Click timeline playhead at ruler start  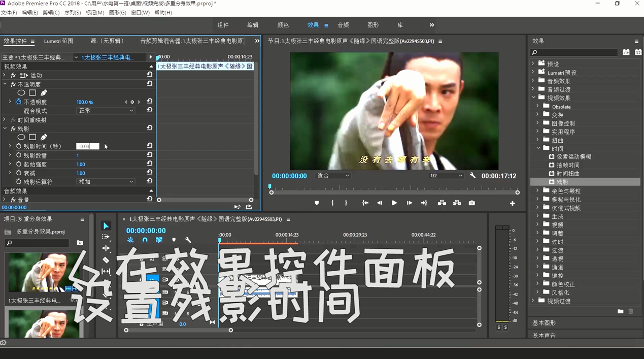coord(220,240)
